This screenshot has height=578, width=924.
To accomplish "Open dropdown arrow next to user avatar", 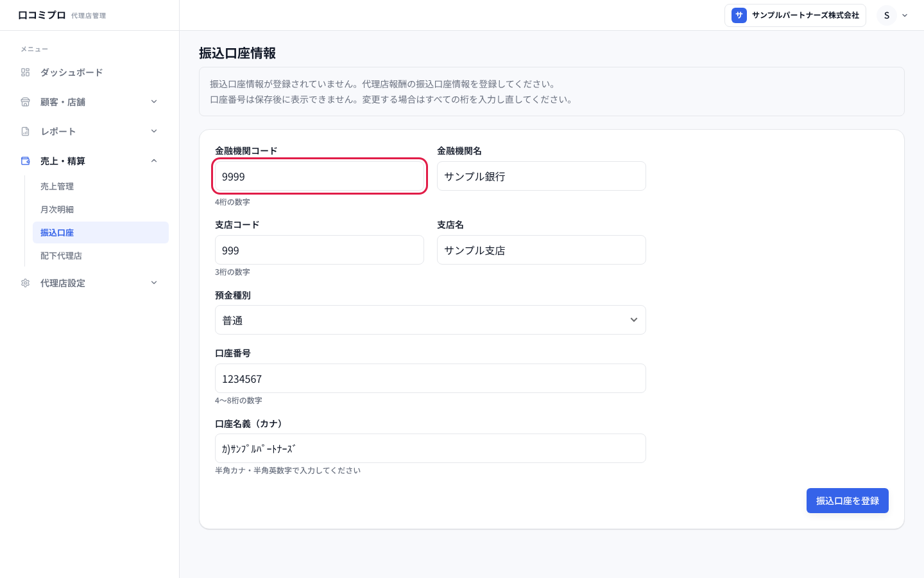I will [x=905, y=15].
